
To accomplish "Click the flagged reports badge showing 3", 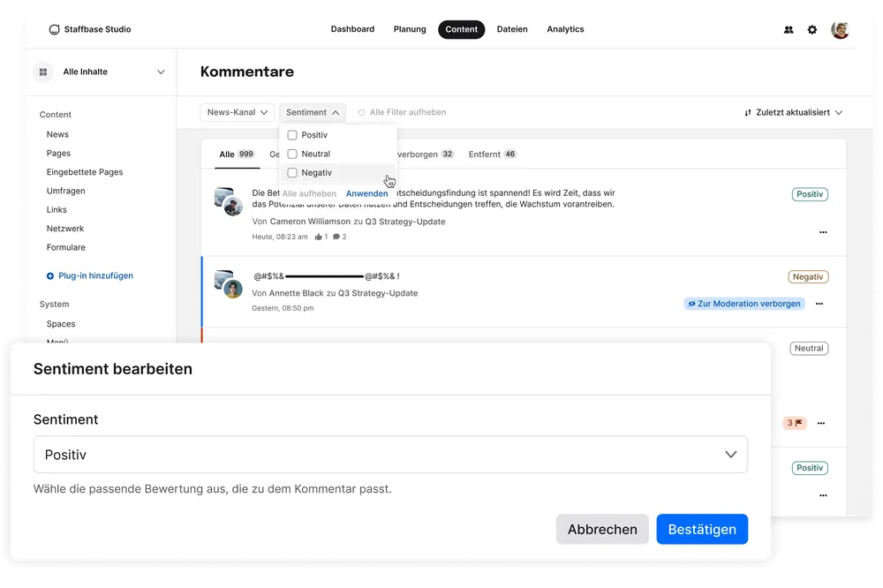I will (x=795, y=423).
